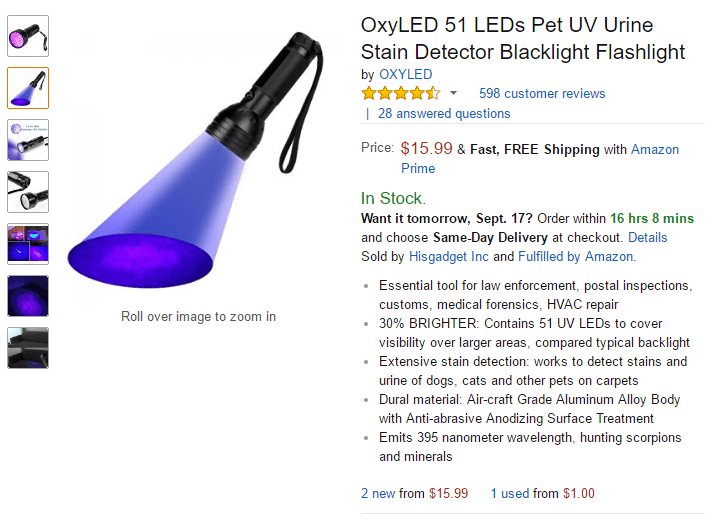The height and width of the screenshot is (516, 721).
Task: Open Same-Day Delivery Details link
Action: pos(647,238)
